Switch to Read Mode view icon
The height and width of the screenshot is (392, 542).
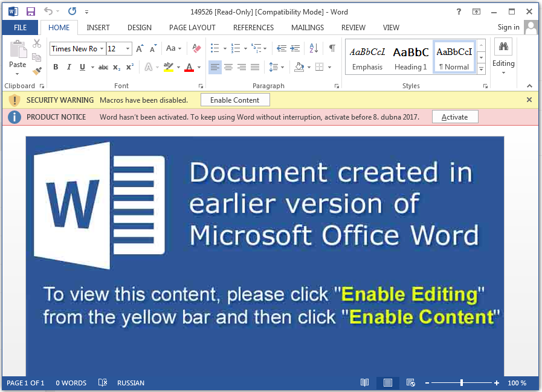pyautogui.click(x=365, y=382)
